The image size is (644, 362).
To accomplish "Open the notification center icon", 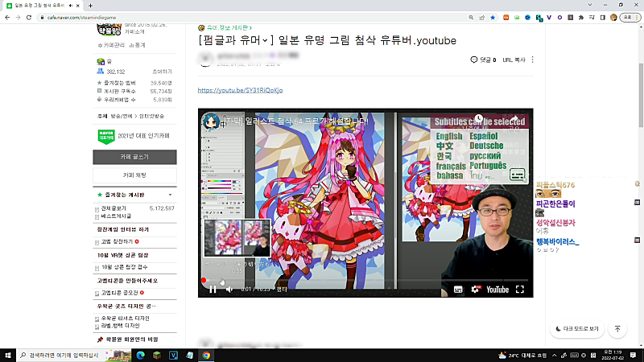I will (x=633, y=355).
